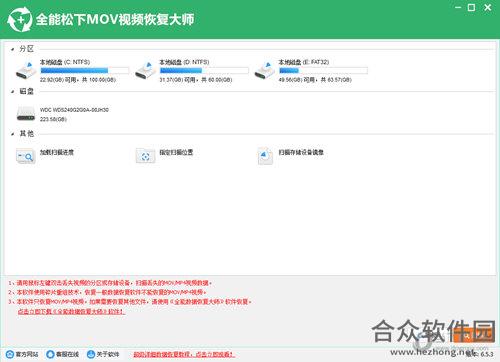Click the 223.58(GB) disk size text
The width and height of the screenshot is (500, 362).
pyautogui.click(x=53, y=119)
